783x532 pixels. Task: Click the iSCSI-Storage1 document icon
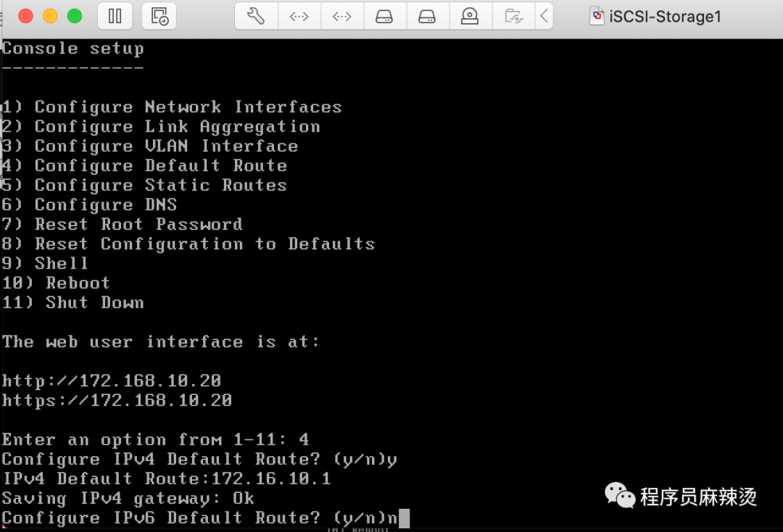(597, 16)
